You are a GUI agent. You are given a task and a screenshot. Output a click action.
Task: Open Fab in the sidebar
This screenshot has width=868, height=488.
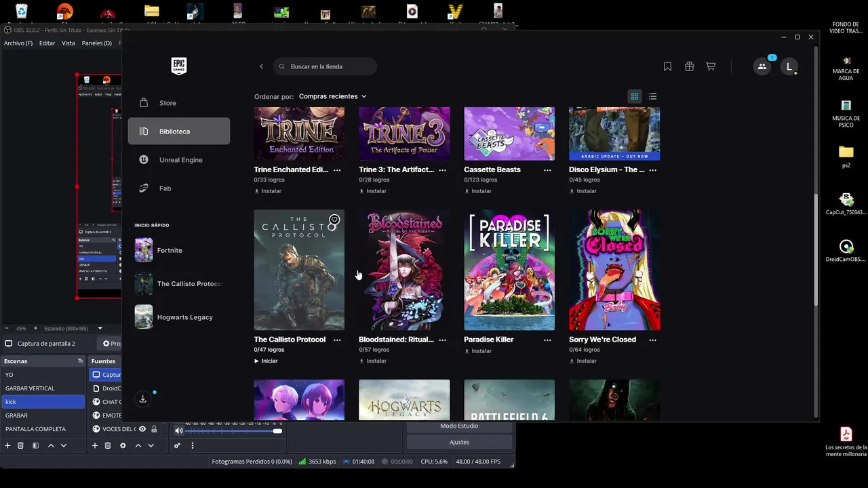tap(179, 188)
